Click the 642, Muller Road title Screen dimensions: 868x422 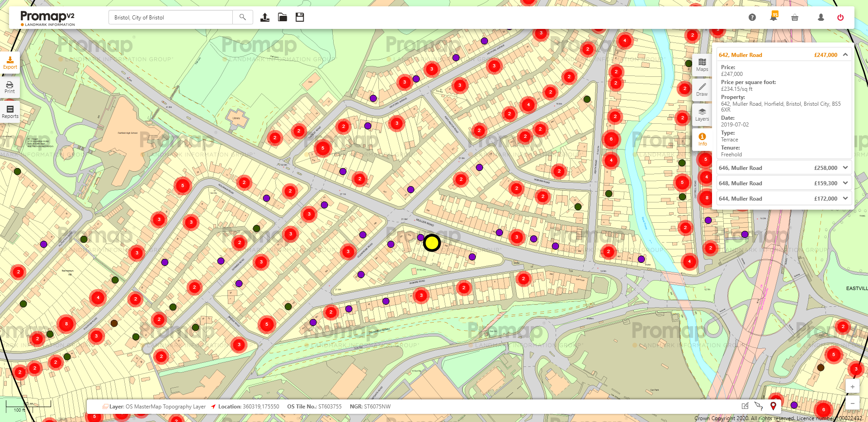coord(741,55)
